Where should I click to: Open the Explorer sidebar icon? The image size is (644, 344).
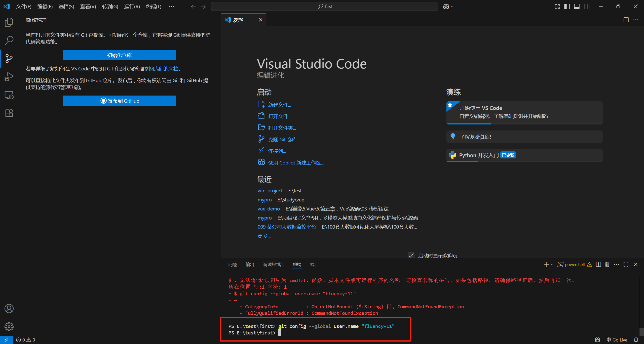click(9, 22)
